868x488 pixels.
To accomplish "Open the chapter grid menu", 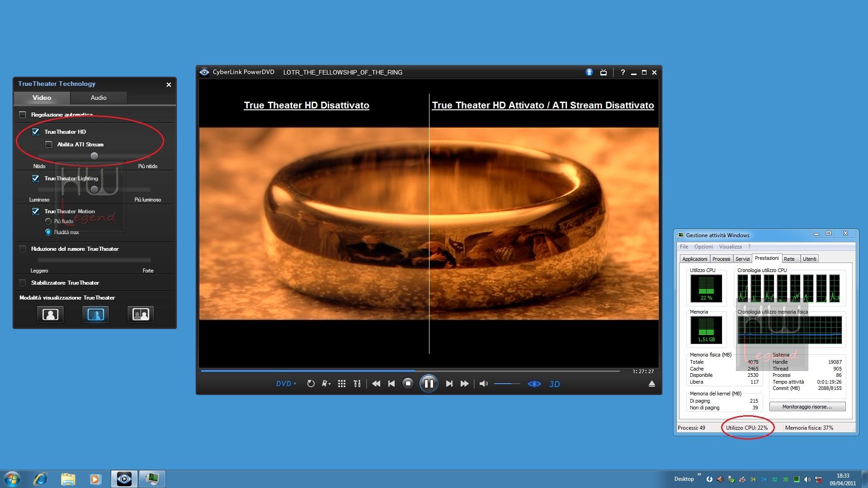I will (342, 384).
